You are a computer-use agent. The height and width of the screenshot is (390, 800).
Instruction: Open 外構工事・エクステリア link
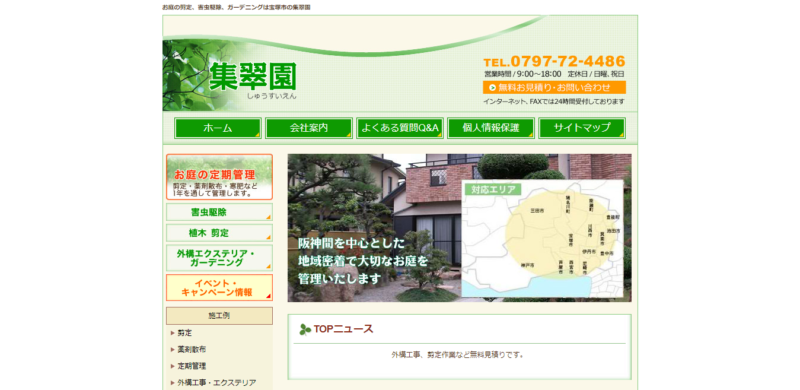coord(216,382)
